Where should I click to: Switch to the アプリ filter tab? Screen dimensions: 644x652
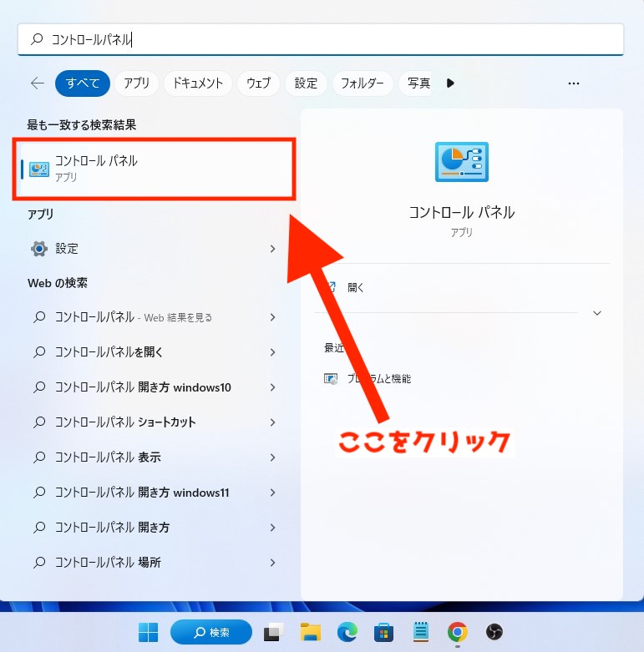pyautogui.click(x=136, y=83)
